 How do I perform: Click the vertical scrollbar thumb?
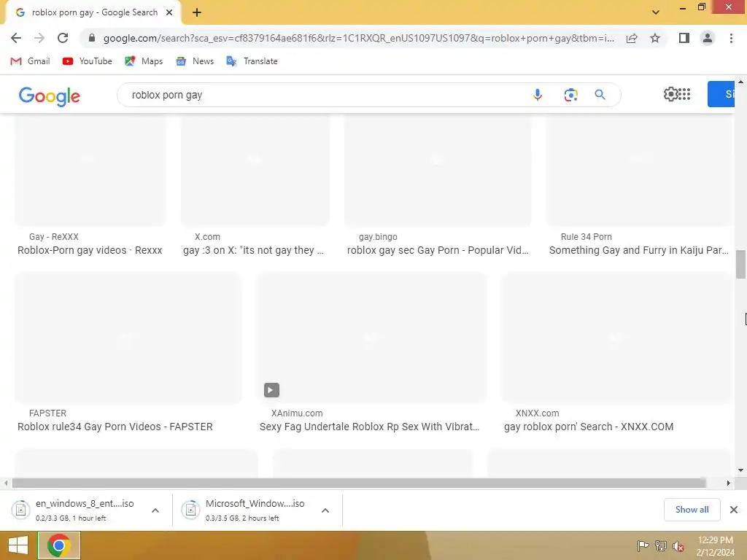(x=740, y=264)
